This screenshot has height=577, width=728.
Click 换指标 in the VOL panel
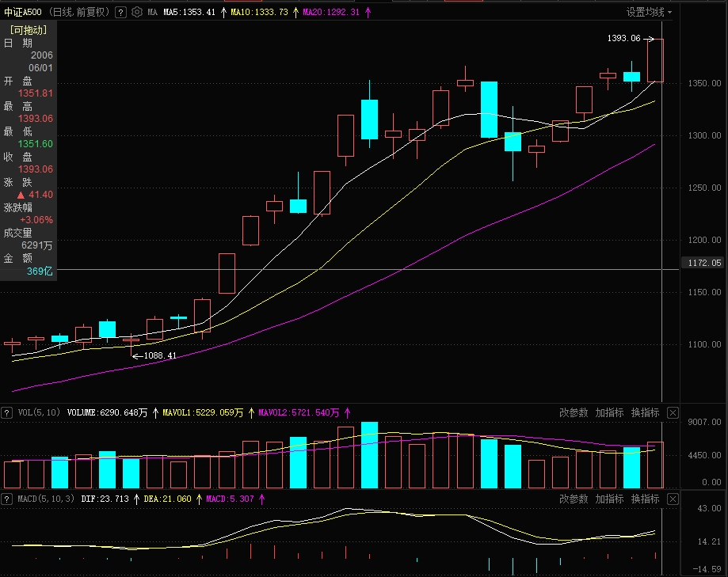pos(645,413)
